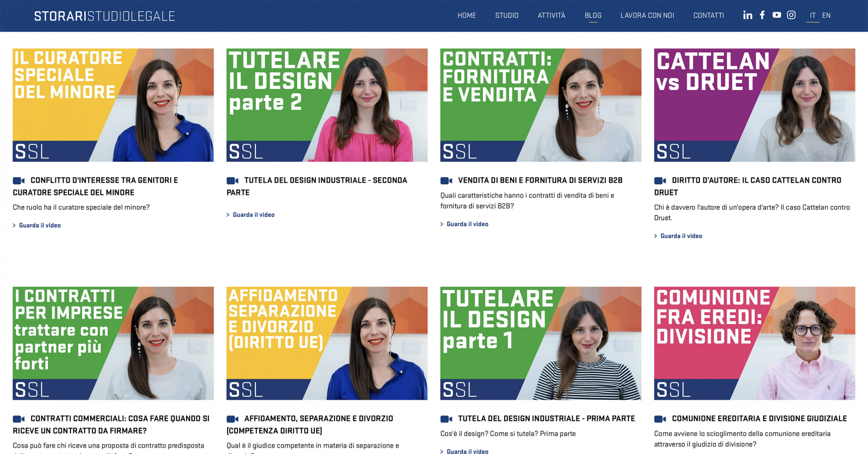Open article Conflitto d'interesse tra genitori e curatore

pos(96,186)
